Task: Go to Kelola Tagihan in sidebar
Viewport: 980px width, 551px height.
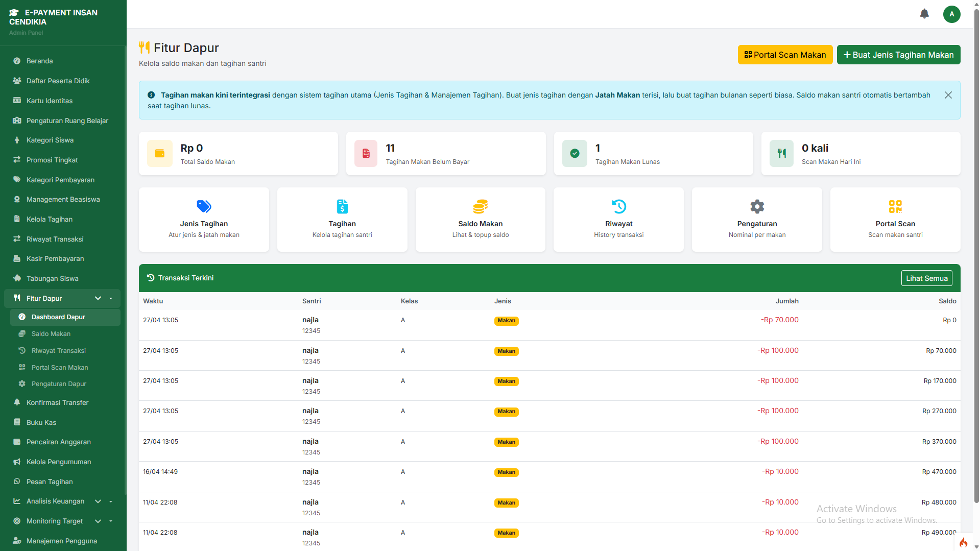Action: pyautogui.click(x=62, y=219)
